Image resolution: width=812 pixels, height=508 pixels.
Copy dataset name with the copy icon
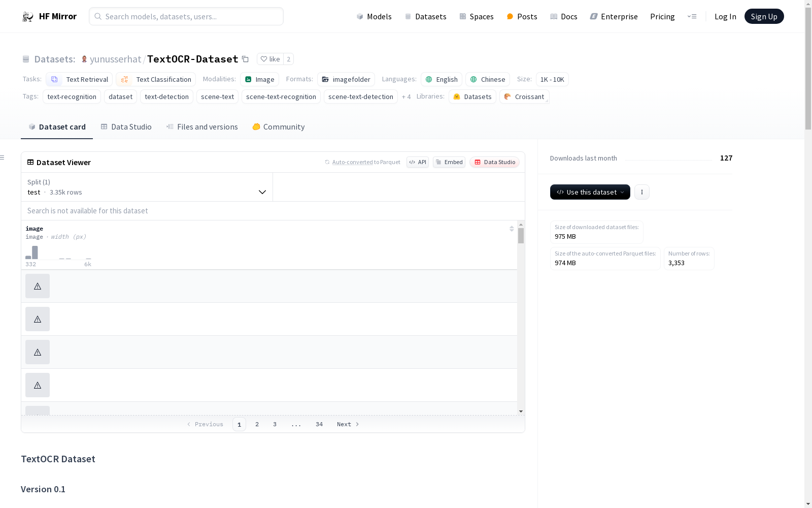(245, 59)
